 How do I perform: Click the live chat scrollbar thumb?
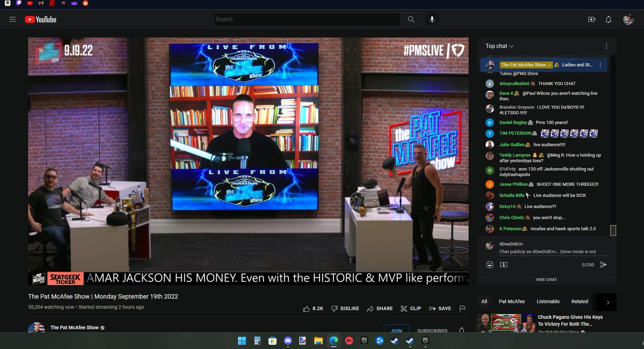pos(613,230)
